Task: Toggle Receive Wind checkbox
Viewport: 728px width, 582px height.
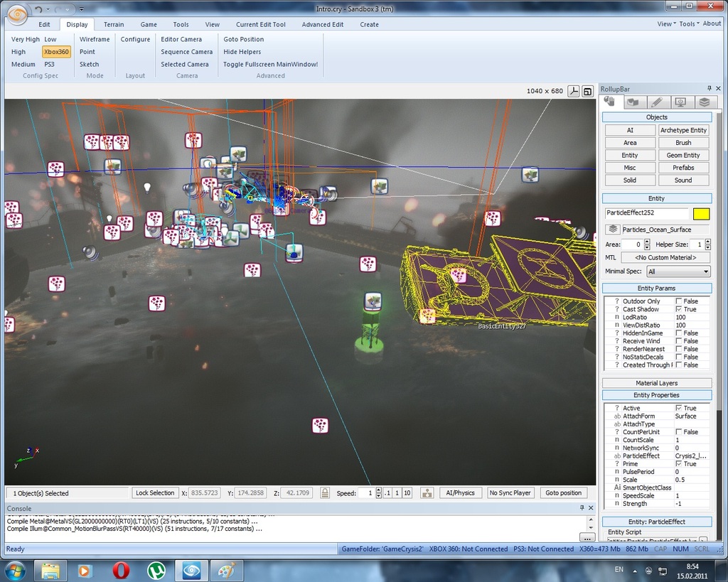Action: tap(679, 340)
